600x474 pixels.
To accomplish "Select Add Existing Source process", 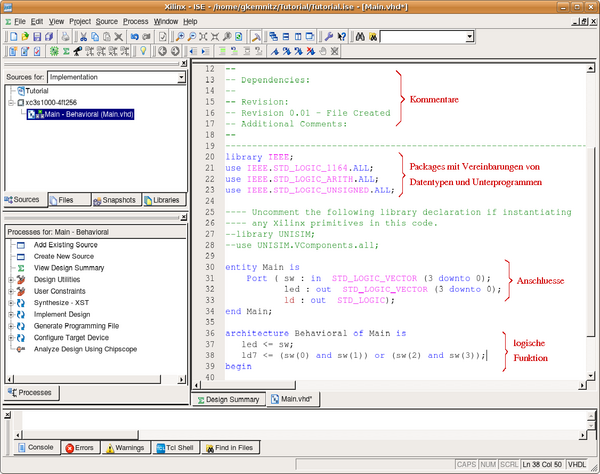I will 65,245.
